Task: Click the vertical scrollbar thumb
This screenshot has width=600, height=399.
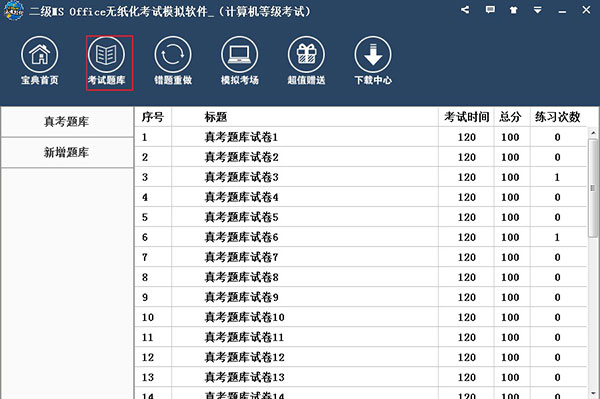Action: tap(593, 188)
